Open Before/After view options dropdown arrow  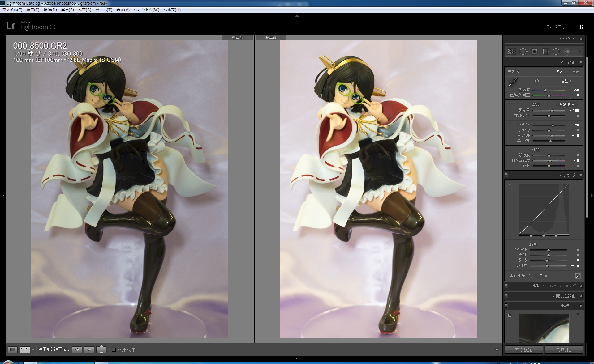(x=33, y=350)
